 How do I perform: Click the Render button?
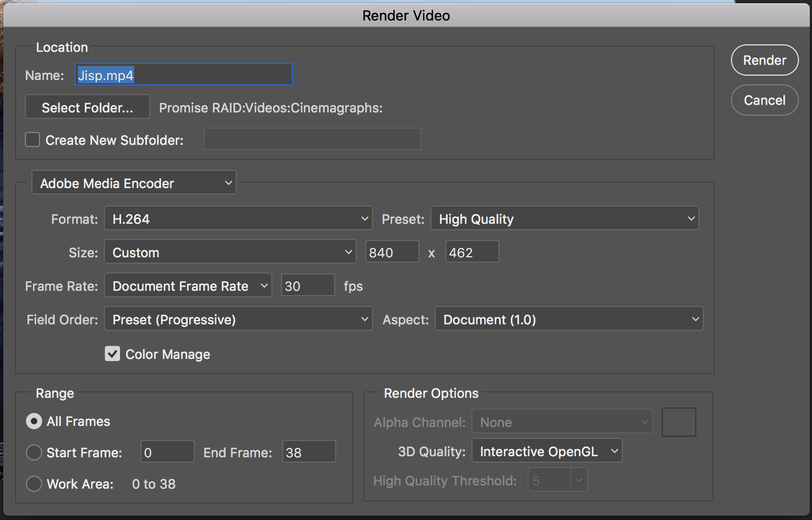coord(764,60)
